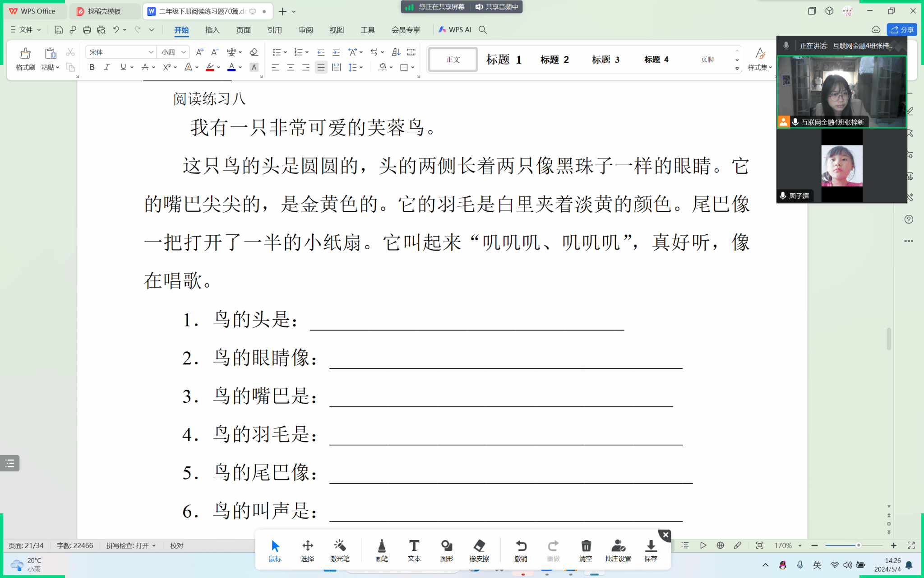924x578 pixels.
Task: Click the Share button
Action: pos(902,30)
